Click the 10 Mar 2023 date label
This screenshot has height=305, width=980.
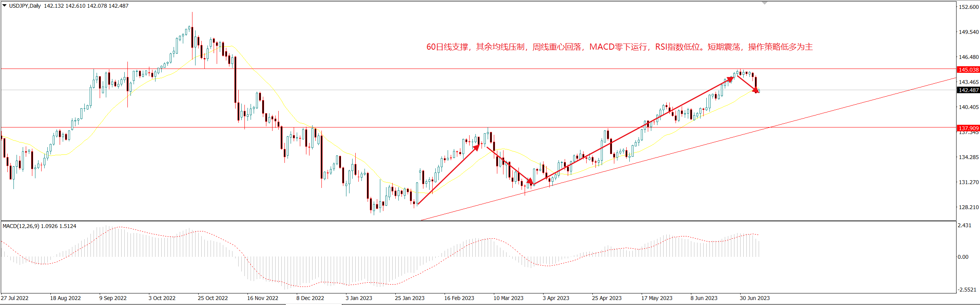[x=508, y=298]
